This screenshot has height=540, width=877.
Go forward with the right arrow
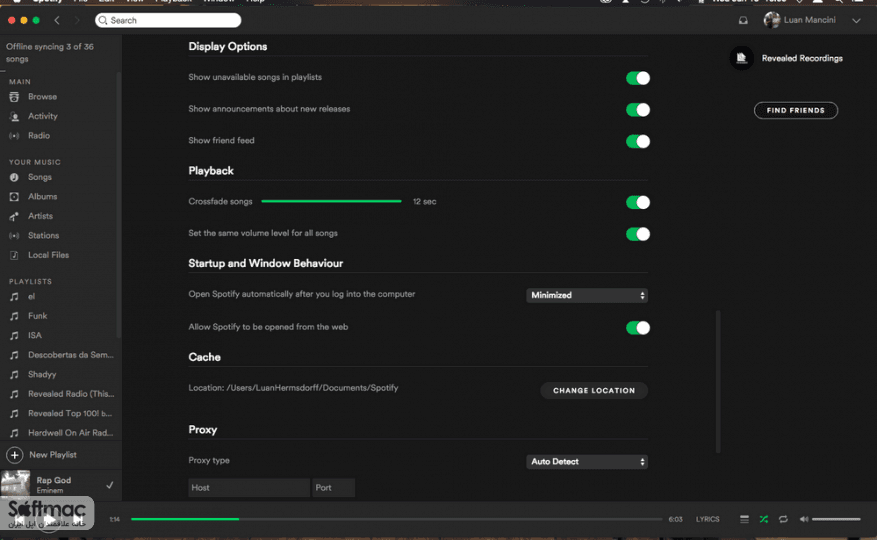click(x=77, y=20)
